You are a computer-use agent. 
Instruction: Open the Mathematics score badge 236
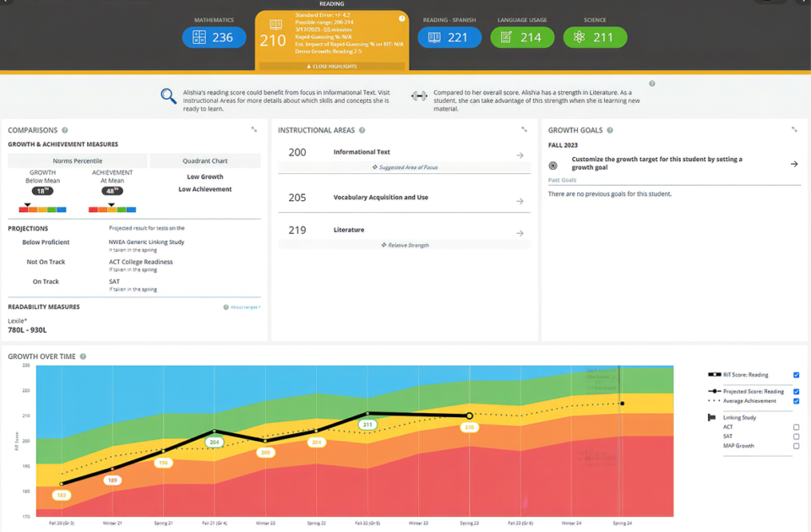click(214, 37)
